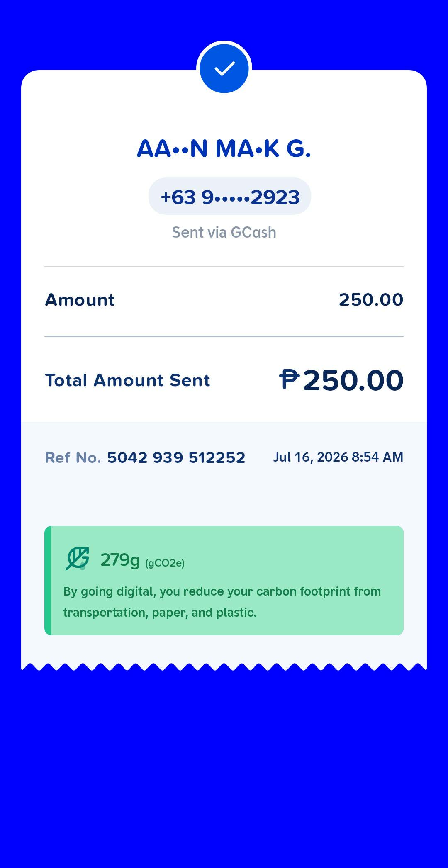
Task: Click the divider line above Amount row
Action: pyautogui.click(x=224, y=267)
